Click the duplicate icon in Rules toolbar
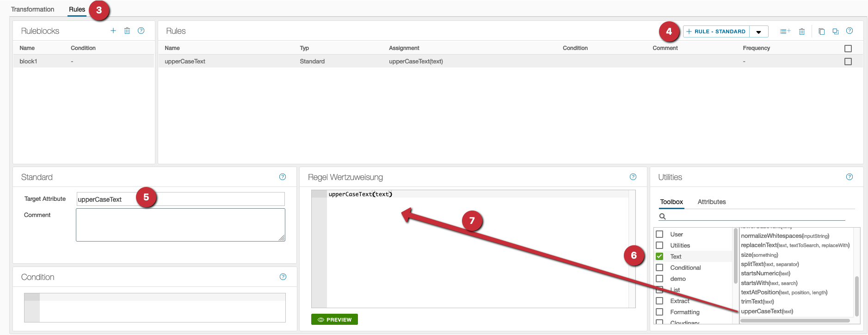This screenshot has height=335, width=868. tap(835, 31)
